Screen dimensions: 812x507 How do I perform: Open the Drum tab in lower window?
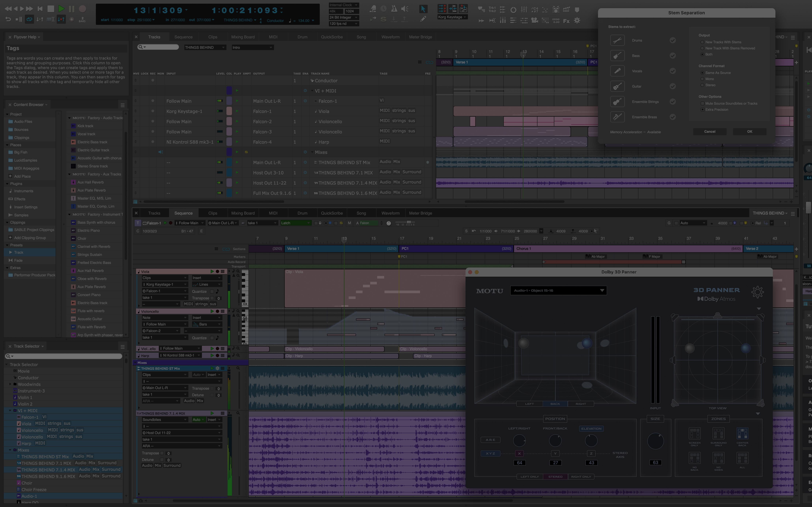(x=302, y=213)
